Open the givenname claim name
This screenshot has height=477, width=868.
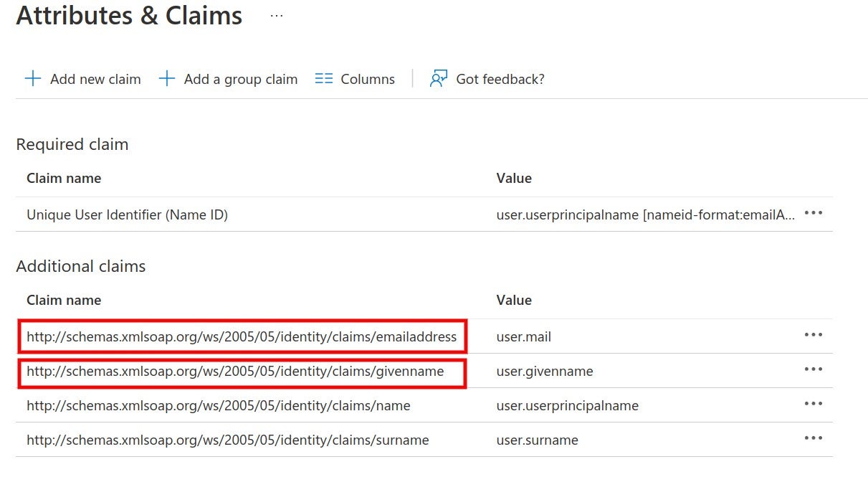pyautogui.click(x=235, y=371)
